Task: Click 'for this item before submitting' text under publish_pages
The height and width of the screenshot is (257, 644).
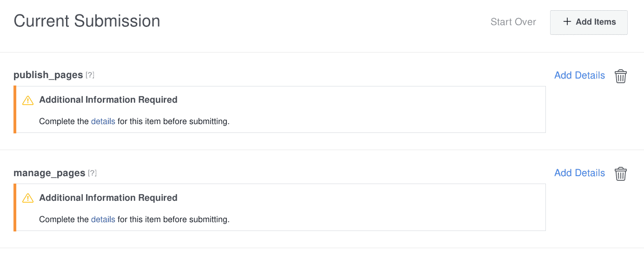Action: 173,121
